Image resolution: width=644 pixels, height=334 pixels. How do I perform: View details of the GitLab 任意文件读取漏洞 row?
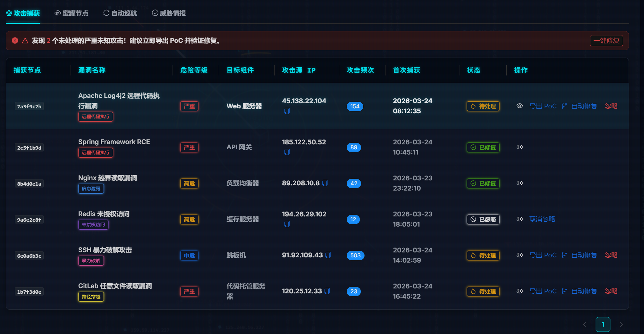point(520,291)
